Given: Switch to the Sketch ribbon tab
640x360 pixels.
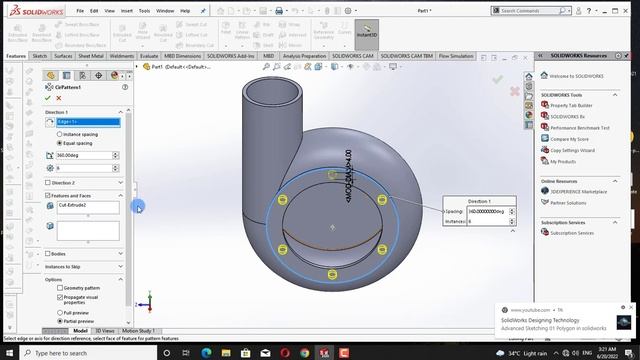Looking at the screenshot, I should 40,56.
